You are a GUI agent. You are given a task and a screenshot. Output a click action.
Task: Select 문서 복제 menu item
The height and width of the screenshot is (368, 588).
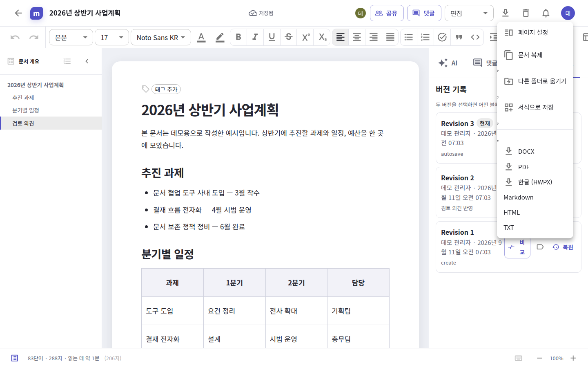click(535, 55)
